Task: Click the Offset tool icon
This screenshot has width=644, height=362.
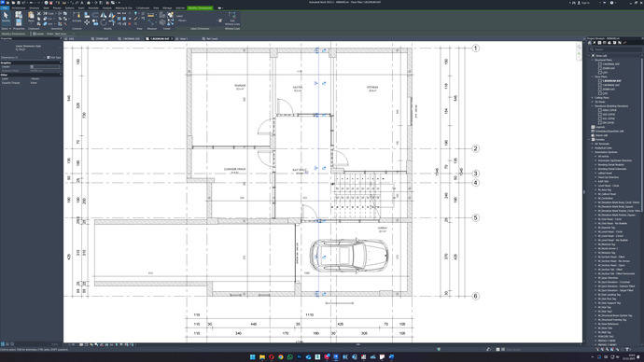Action: click(x=95, y=16)
